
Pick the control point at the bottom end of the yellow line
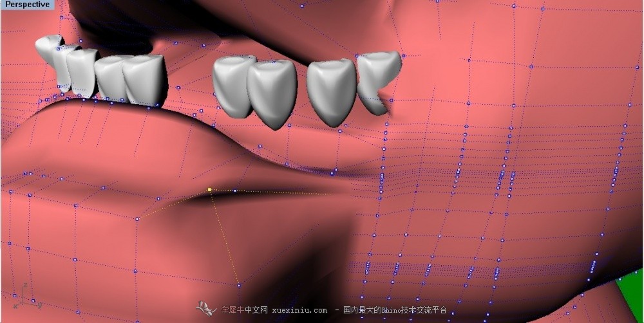click(x=239, y=284)
